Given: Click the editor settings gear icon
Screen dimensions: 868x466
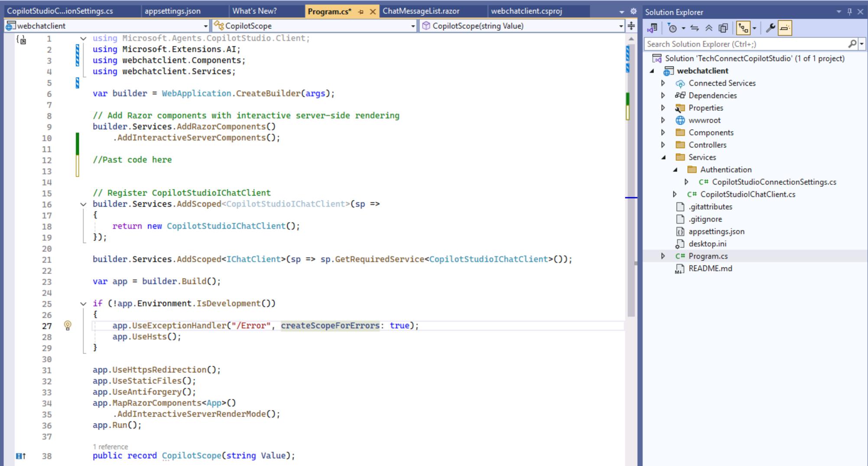Looking at the screenshot, I should 633,11.
